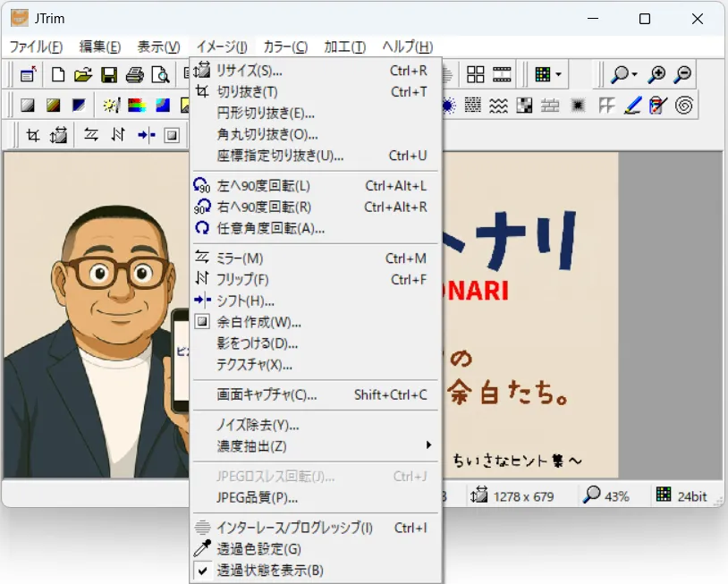Click the zoom out magnifier icon
Viewport: 728px width, 584px height.
tap(682, 75)
